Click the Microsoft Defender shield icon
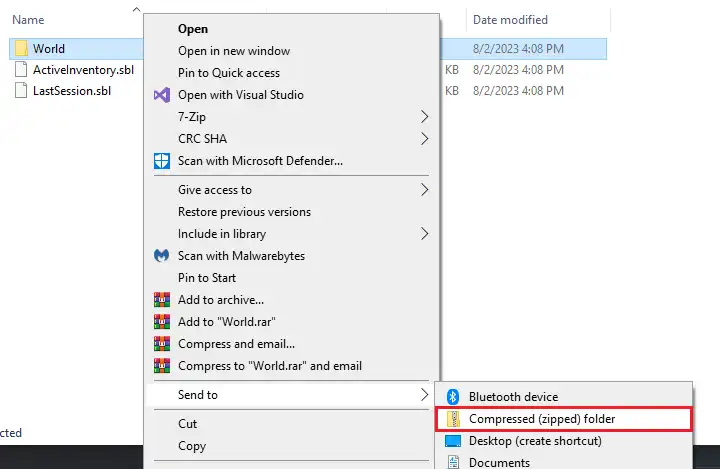 click(161, 161)
